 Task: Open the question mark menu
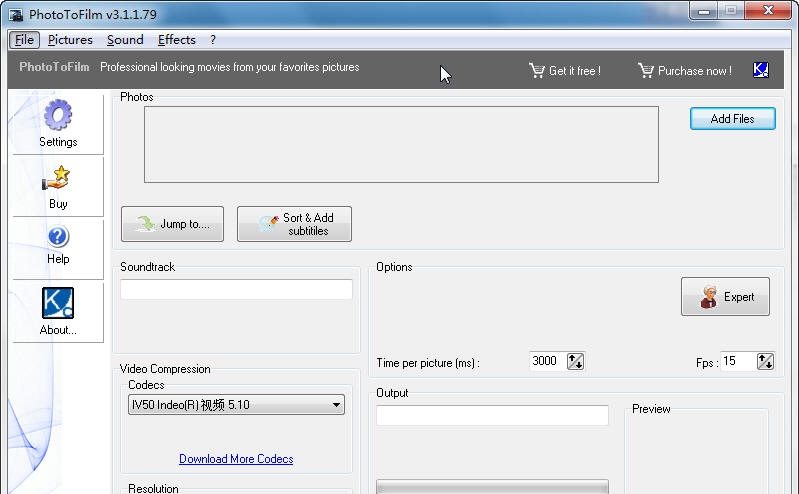pyautogui.click(x=213, y=40)
